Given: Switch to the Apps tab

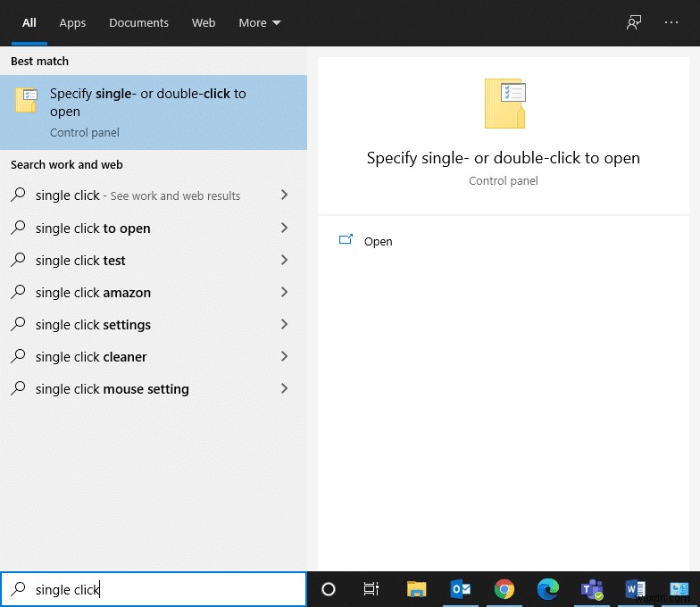Looking at the screenshot, I should [72, 23].
